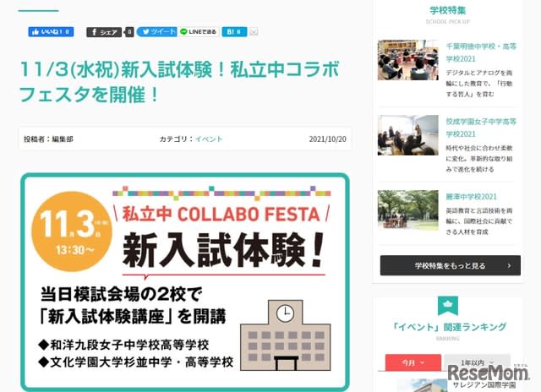Click the chevron on 学校特集をもっと見る
The width and height of the screenshot is (541, 392).
[509, 265]
